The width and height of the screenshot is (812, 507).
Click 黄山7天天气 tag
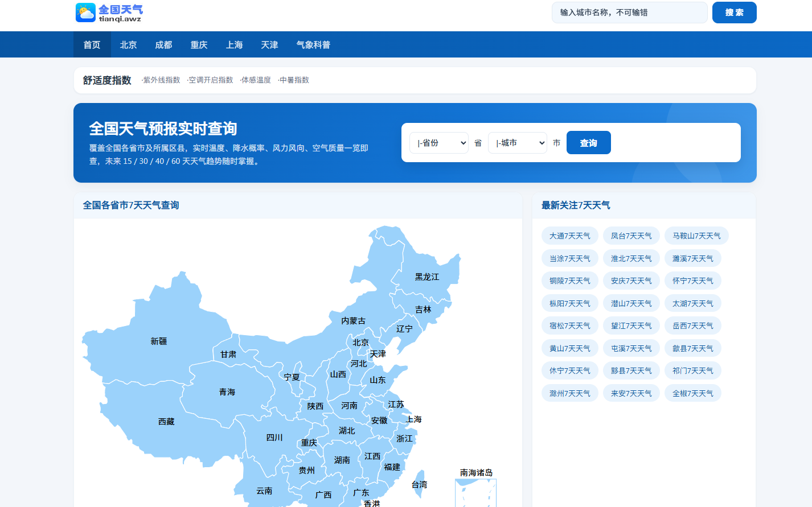(x=570, y=348)
